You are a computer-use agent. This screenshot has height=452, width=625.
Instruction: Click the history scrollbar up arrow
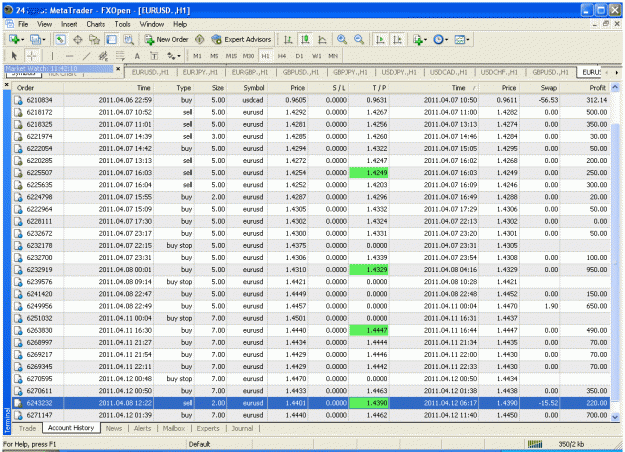click(x=615, y=88)
